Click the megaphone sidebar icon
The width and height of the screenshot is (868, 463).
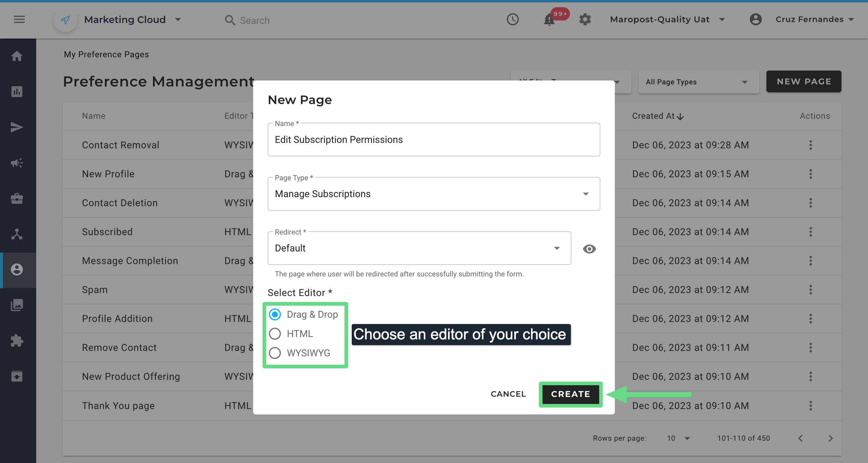(x=17, y=163)
